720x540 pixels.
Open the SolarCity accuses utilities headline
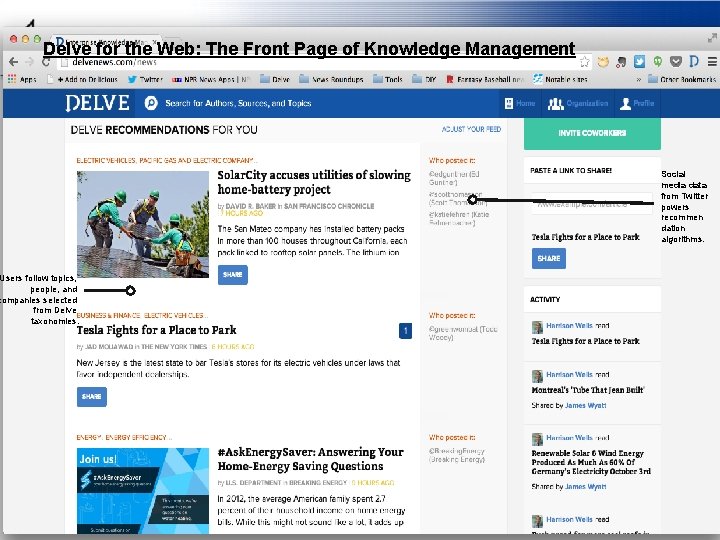[x=314, y=182]
